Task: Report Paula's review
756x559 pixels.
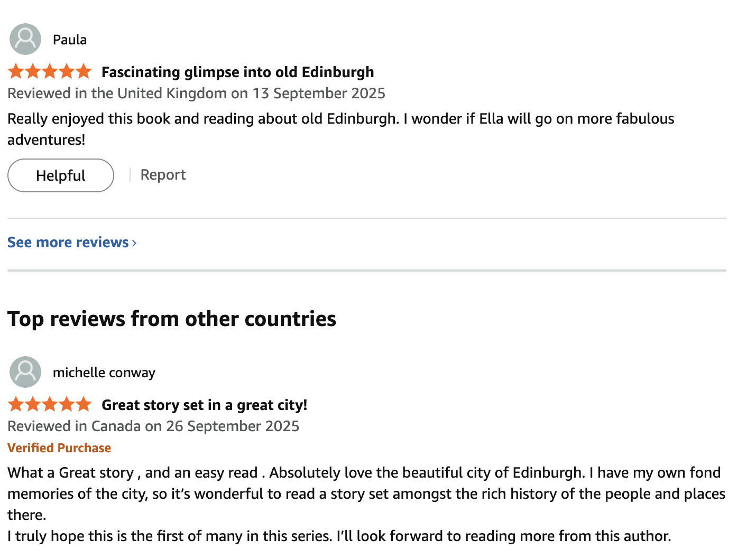Action: pyautogui.click(x=163, y=175)
